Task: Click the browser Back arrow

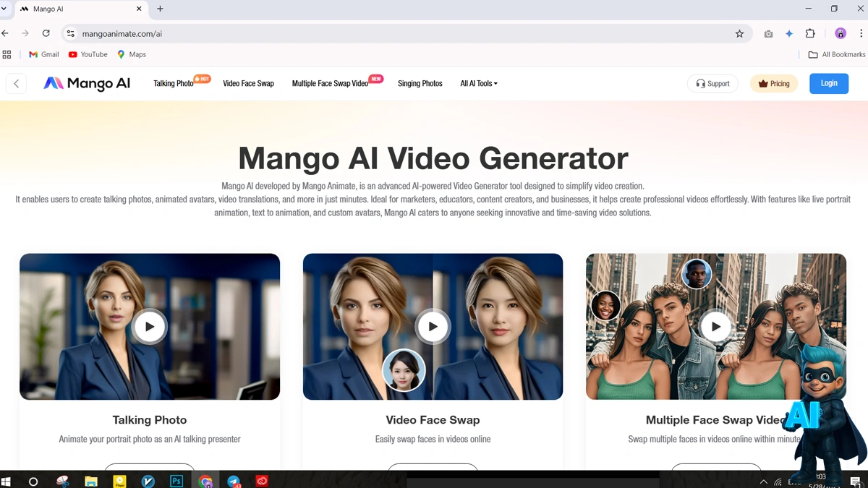Action: click(x=6, y=33)
